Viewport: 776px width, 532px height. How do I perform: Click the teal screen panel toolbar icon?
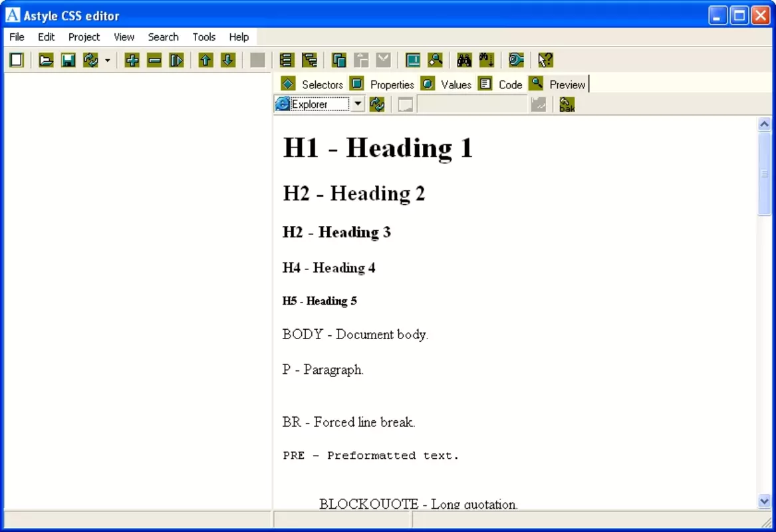[x=413, y=61]
